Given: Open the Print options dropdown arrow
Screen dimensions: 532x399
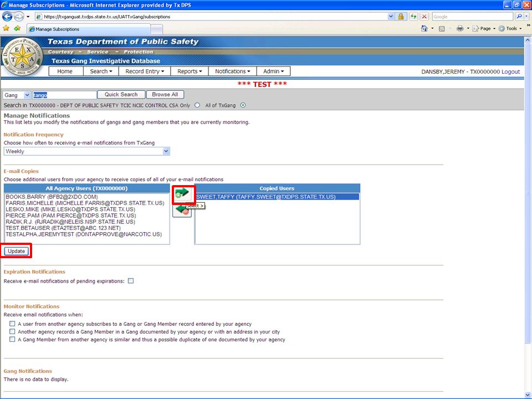Looking at the screenshot, I should [468, 28].
